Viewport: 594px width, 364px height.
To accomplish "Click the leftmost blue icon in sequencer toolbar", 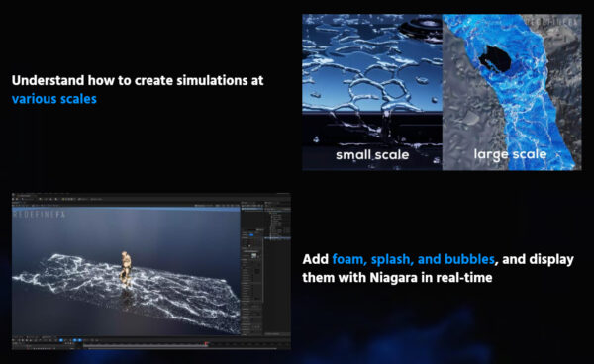I will [61, 340].
